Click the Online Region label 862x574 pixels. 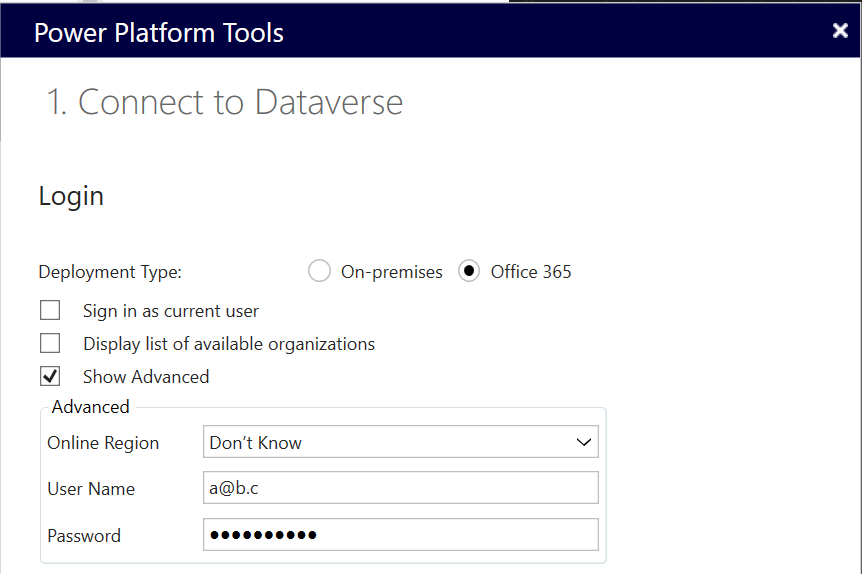click(x=103, y=443)
